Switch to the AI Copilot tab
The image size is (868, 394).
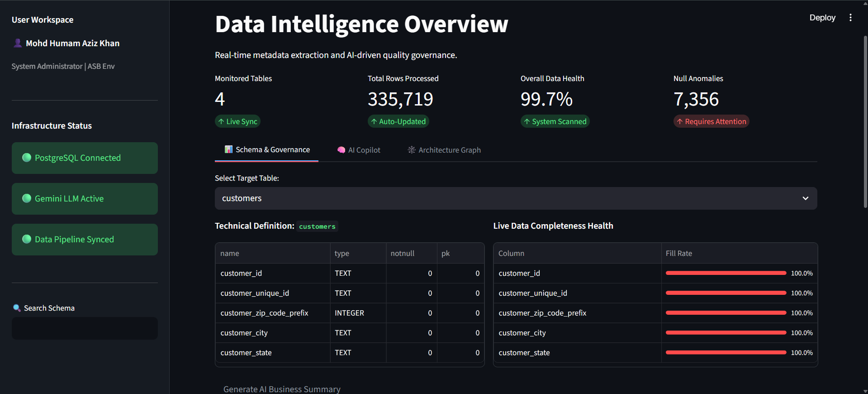[x=359, y=150]
